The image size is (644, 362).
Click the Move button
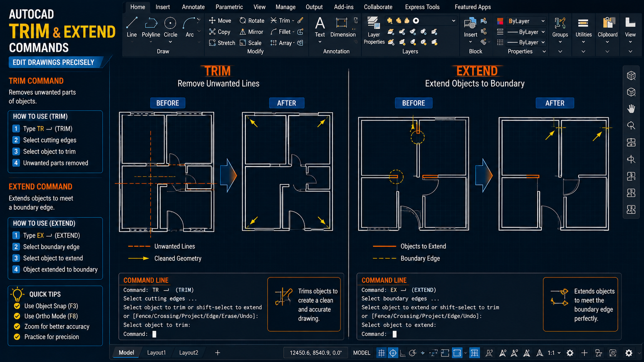pos(220,20)
